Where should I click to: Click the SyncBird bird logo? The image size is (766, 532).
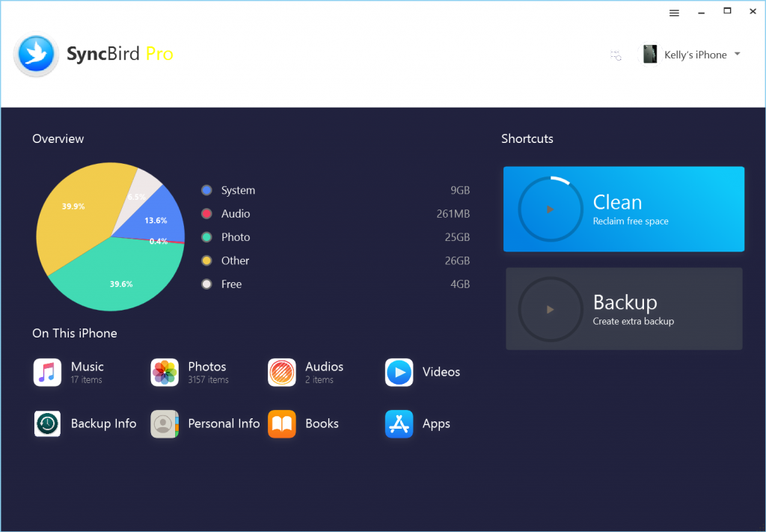pos(36,54)
